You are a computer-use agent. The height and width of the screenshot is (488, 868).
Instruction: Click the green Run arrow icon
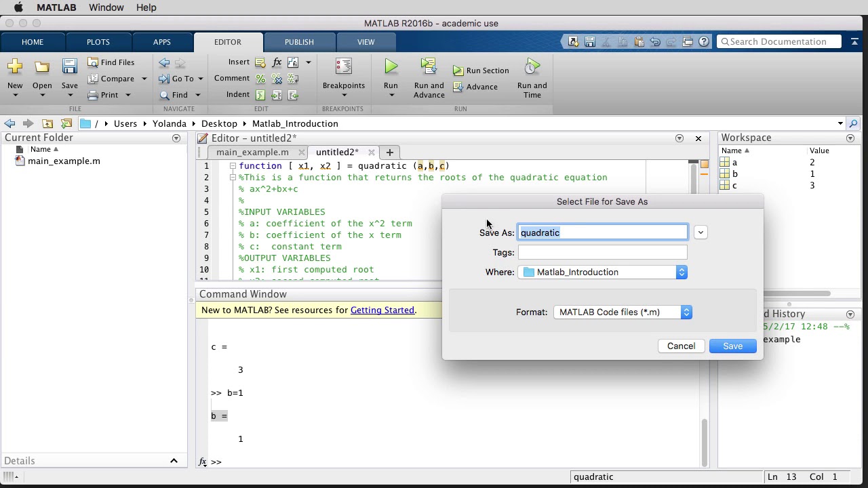click(x=391, y=66)
